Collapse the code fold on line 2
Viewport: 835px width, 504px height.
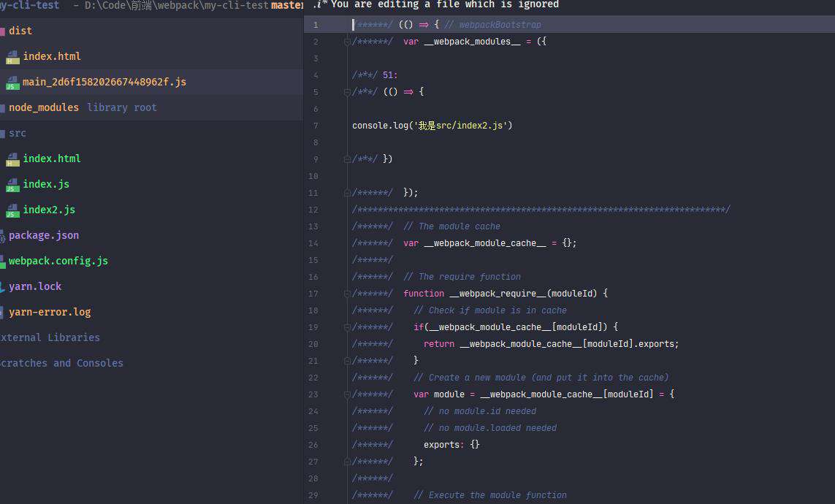[347, 42]
